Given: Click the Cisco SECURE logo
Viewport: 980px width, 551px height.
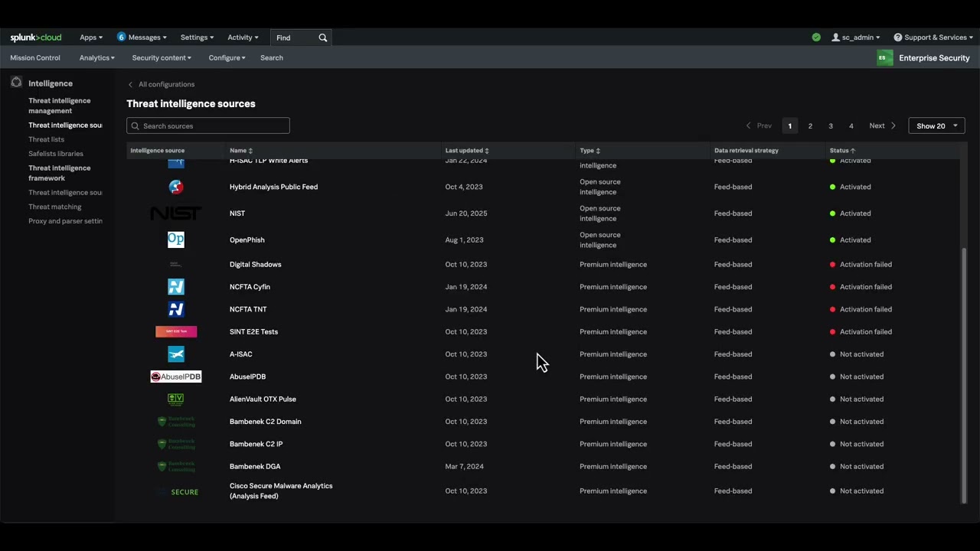Looking at the screenshot, I should pos(178,492).
